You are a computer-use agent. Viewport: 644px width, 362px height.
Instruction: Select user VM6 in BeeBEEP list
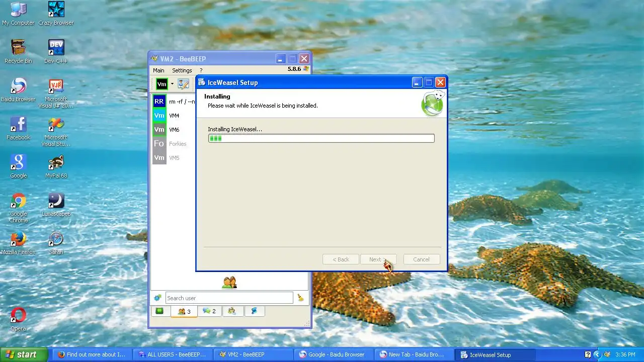[174, 130]
